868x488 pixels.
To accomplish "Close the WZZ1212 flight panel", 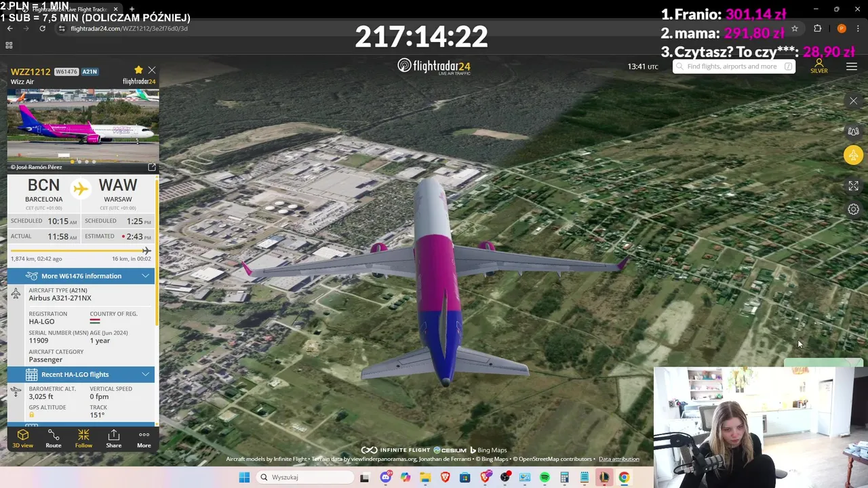I will tap(152, 70).
